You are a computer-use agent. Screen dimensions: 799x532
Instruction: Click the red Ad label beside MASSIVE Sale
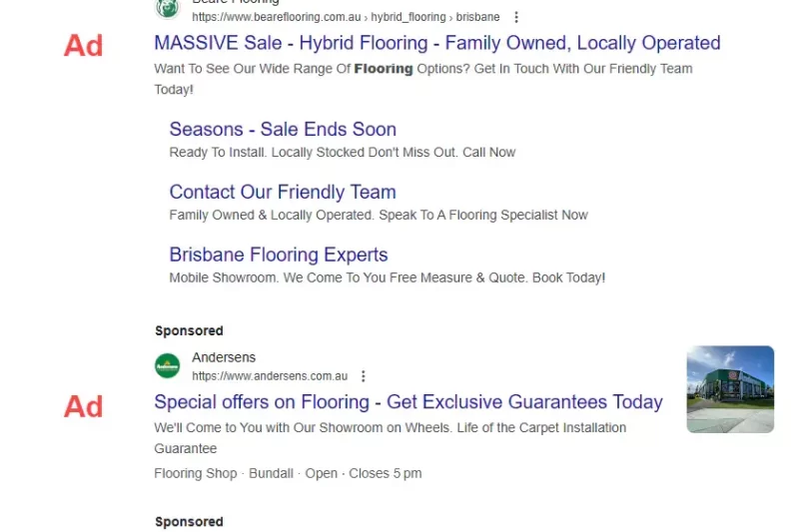pos(83,45)
